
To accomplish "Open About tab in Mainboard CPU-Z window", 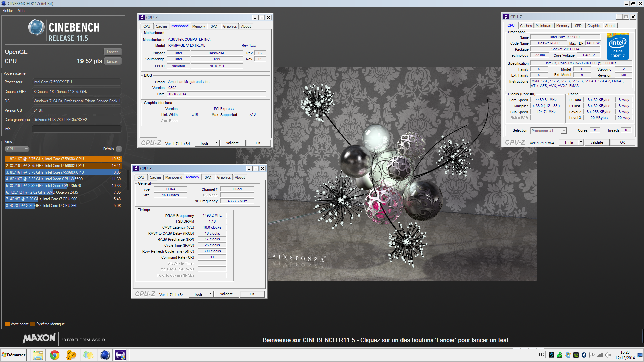I will (x=246, y=26).
